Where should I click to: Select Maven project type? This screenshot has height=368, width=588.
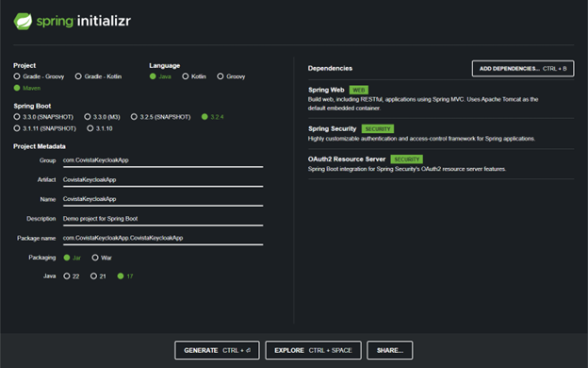(x=27, y=88)
